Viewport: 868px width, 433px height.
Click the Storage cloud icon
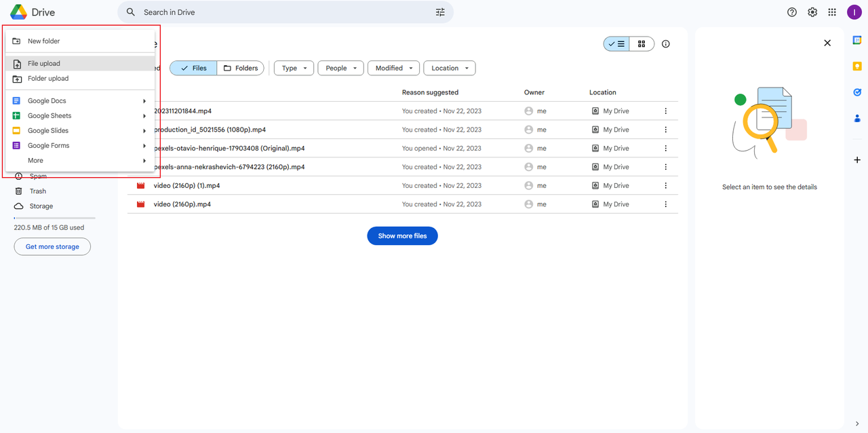18,206
